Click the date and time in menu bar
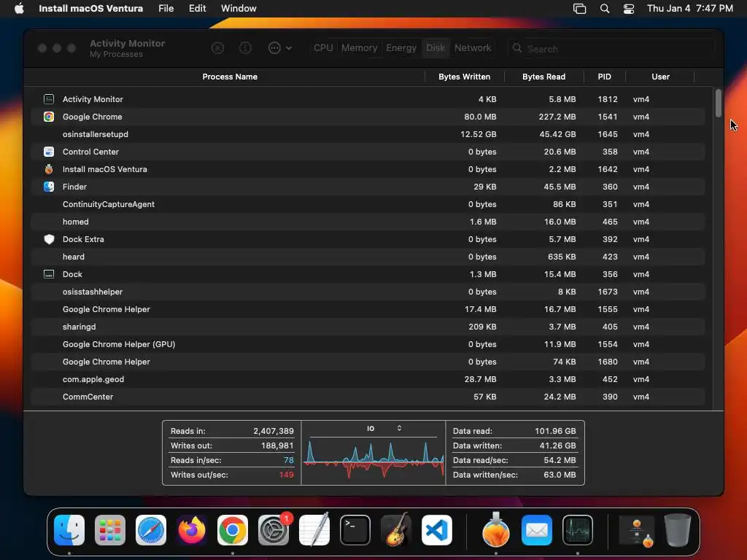Viewport: 747px width, 560px height. coord(690,9)
